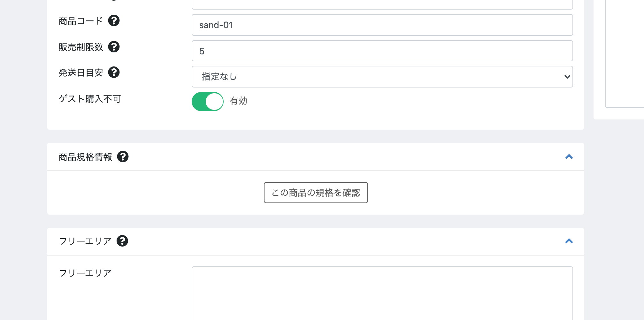This screenshot has height=320, width=644.
Task: Click the 商品コード label text
Action: [x=81, y=21]
